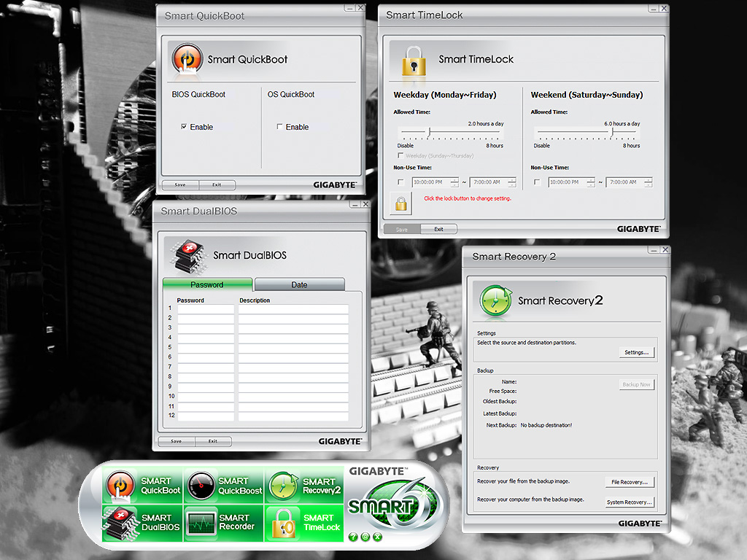This screenshot has width=747, height=560.
Task: Close the Smart 6 launcher with green X
Action: click(378, 537)
